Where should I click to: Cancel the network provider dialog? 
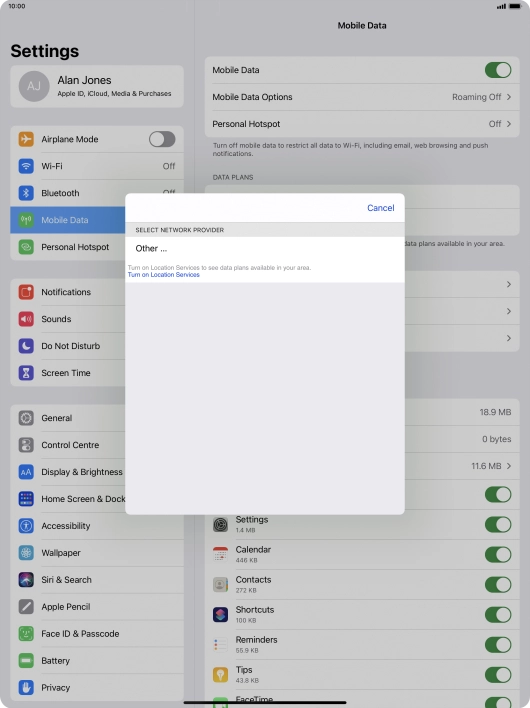pos(381,208)
